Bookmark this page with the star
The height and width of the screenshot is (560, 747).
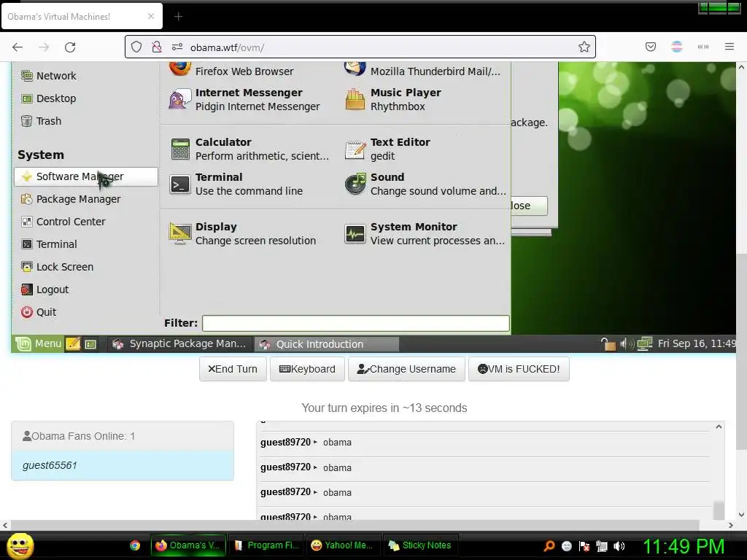click(x=584, y=47)
